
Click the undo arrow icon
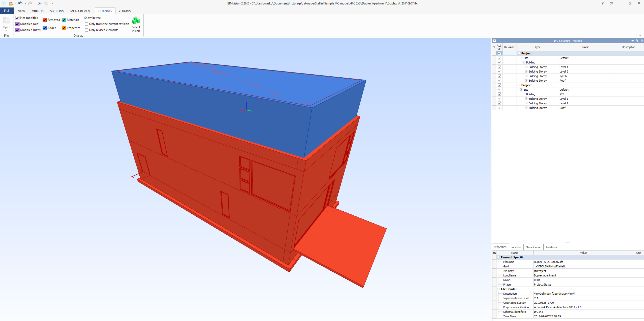(20, 3)
